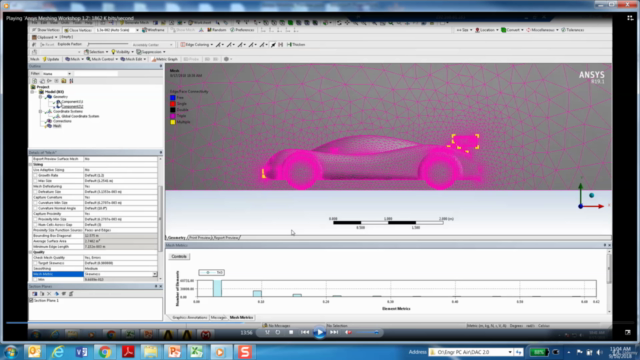
Task: Collapse the Geometry tree node
Action: (x=40, y=97)
